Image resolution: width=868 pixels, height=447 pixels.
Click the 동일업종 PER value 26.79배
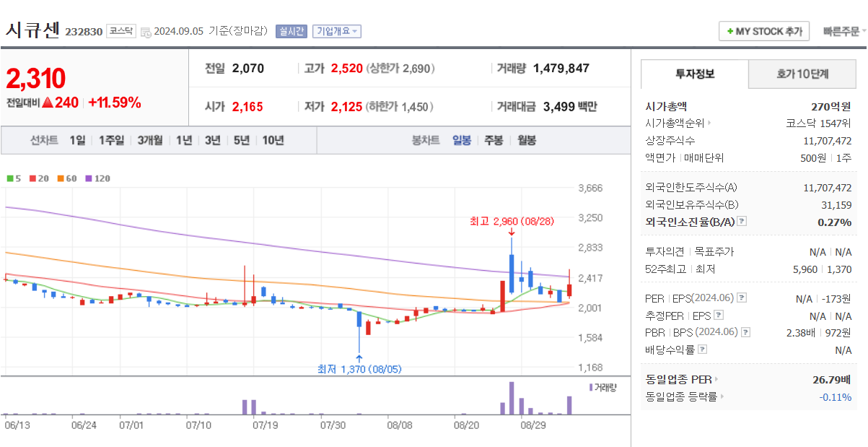[x=831, y=379]
